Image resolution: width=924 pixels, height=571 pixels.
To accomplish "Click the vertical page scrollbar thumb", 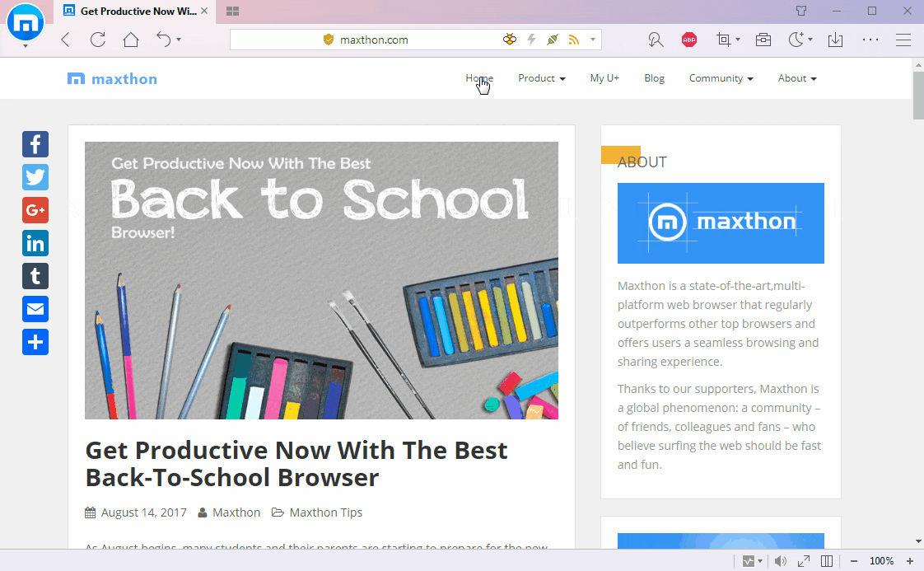I will pyautogui.click(x=918, y=95).
